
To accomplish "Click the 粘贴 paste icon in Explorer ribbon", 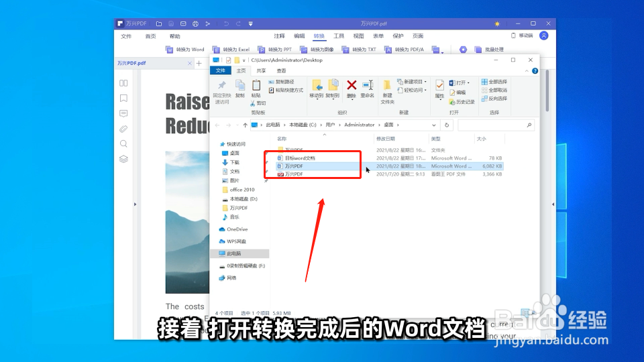I will pyautogui.click(x=256, y=89).
